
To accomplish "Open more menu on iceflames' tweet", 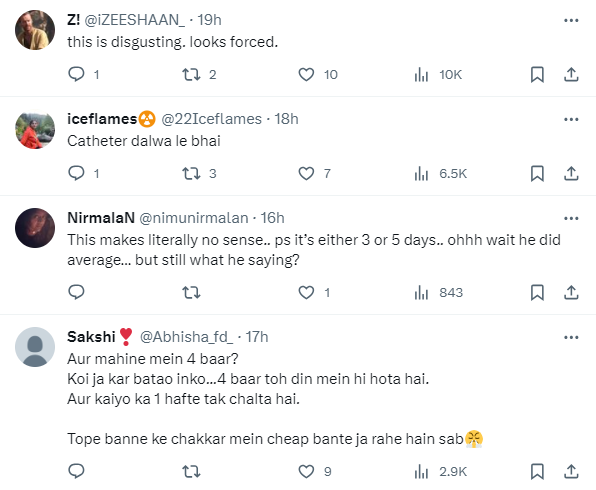I will (571, 119).
